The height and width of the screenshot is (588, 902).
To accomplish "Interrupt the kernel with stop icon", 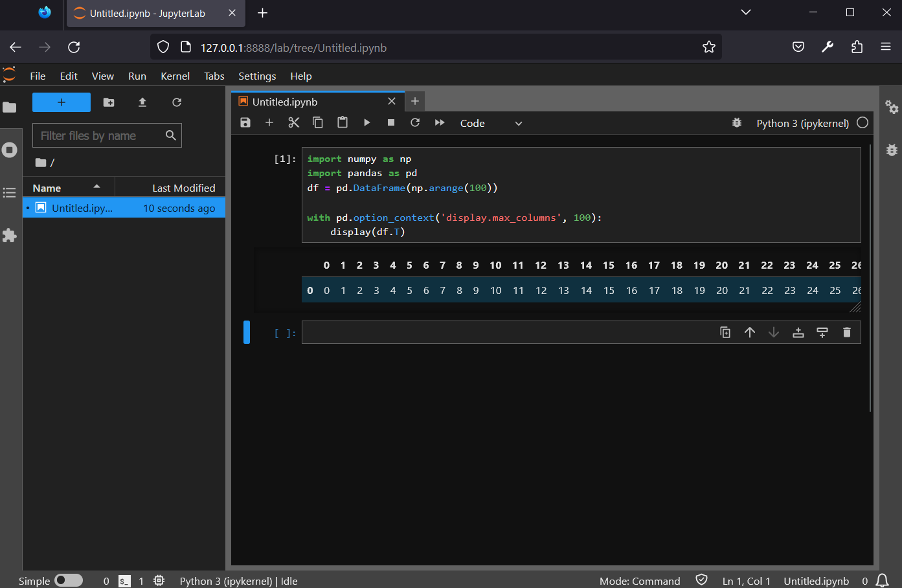I will point(391,122).
